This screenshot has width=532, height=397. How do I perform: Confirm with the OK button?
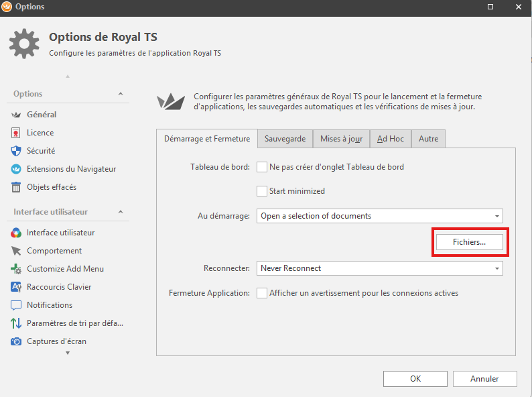(x=415, y=379)
